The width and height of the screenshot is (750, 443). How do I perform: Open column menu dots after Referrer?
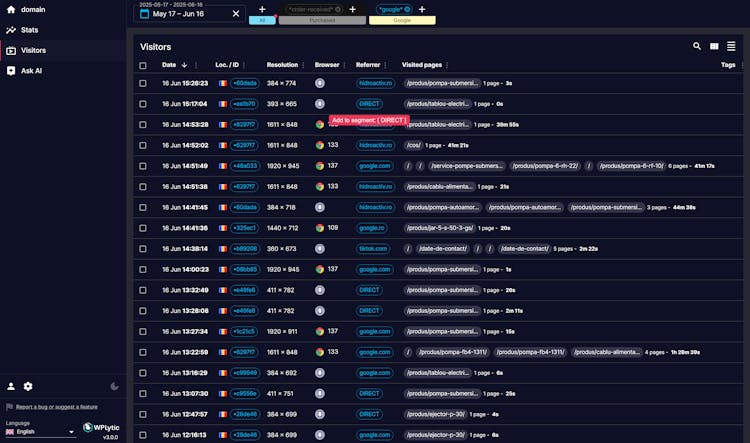(x=386, y=65)
